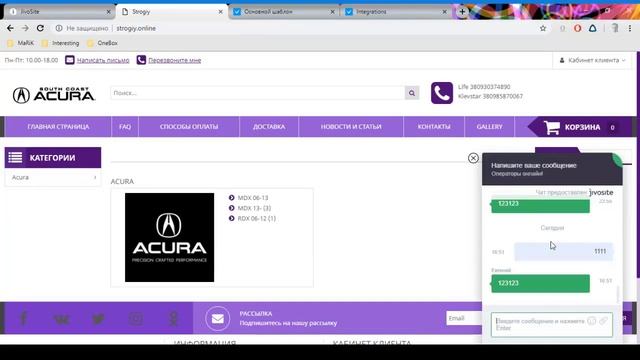
Task: Switch to the Strogiy tab
Action: coord(171,12)
